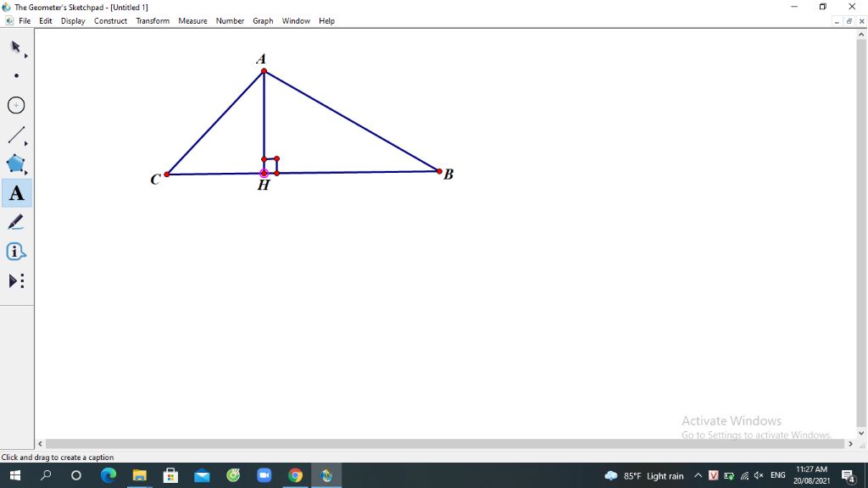Open the Custom Tool menu icon
Viewport: 868px width, 488px height.
(16, 281)
